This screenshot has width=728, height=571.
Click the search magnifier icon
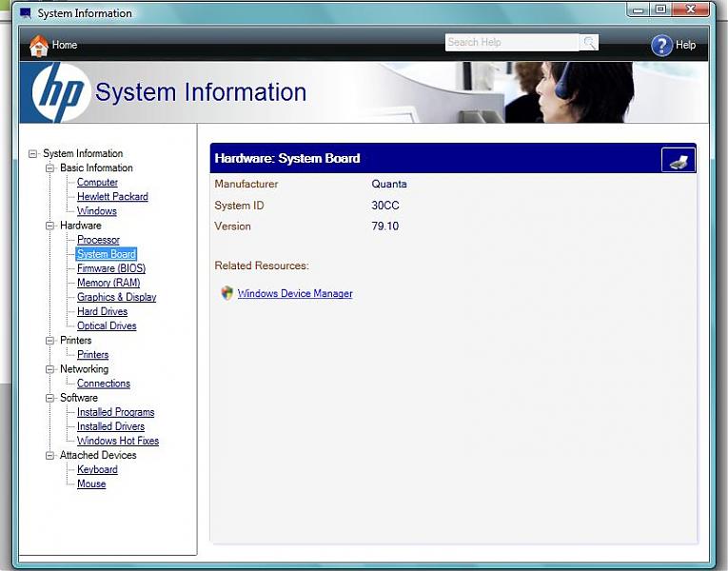pyautogui.click(x=589, y=43)
